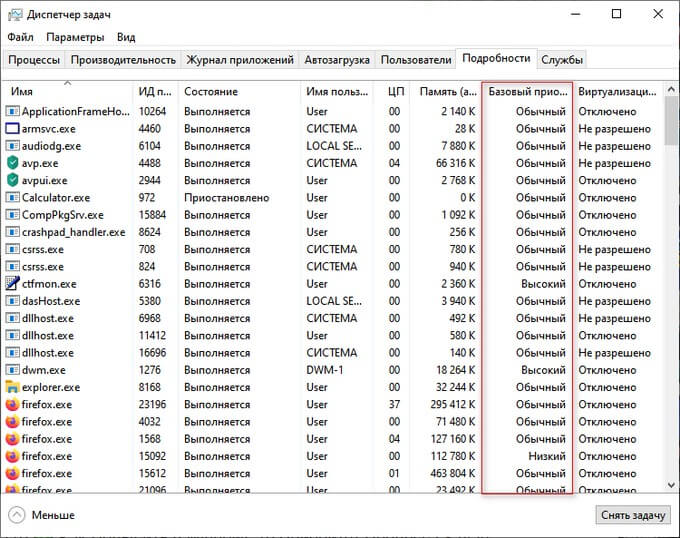Sort by the Память column header

(445, 91)
